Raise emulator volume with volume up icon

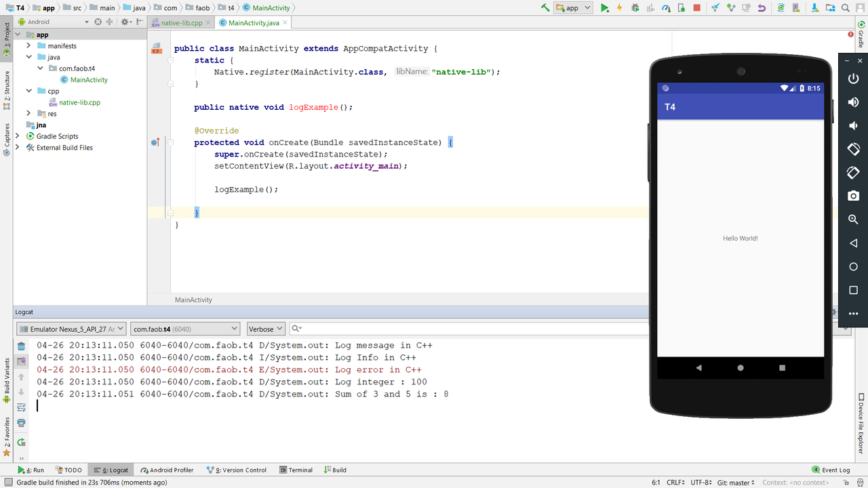853,102
